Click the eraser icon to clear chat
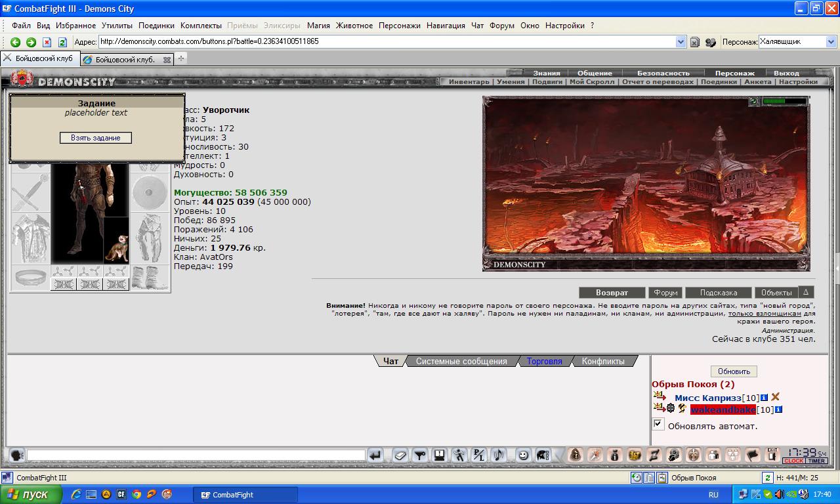Image resolution: width=840 pixels, height=504 pixels. tap(400, 455)
